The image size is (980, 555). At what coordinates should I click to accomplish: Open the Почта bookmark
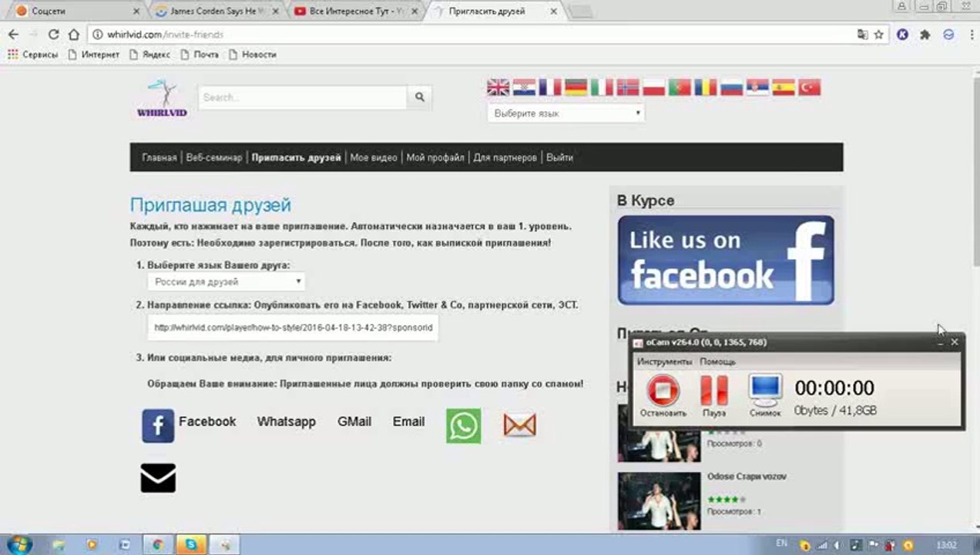[200, 55]
